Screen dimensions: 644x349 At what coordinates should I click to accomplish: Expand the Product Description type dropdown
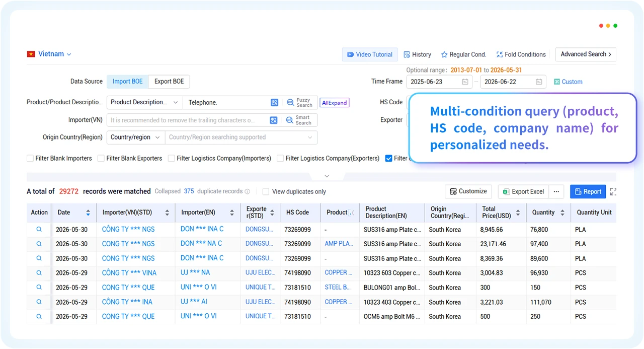(145, 102)
